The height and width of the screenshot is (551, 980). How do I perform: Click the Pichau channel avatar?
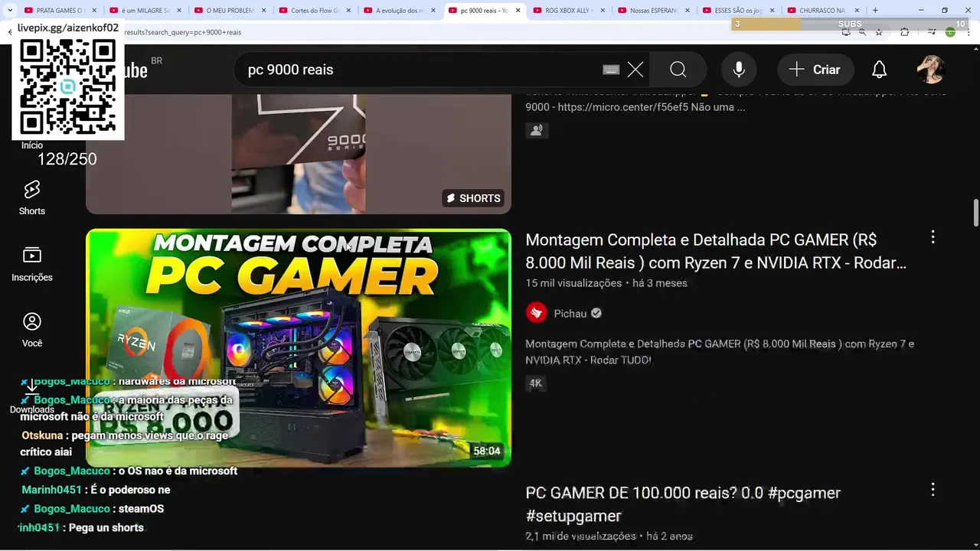coord(537,313)
